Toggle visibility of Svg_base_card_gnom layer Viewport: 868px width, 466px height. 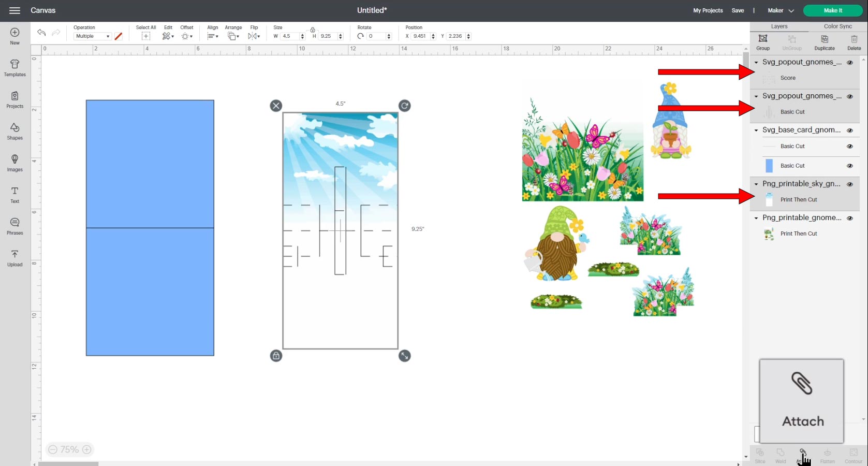[x=849, y=130]
